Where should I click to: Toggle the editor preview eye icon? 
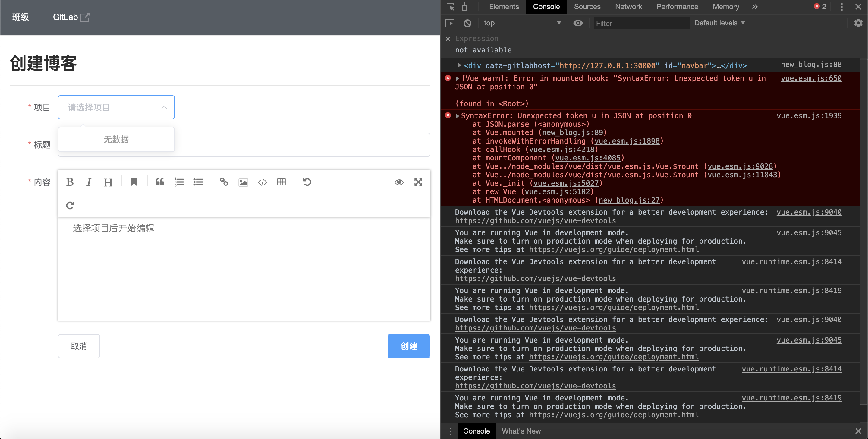[399, 182]
